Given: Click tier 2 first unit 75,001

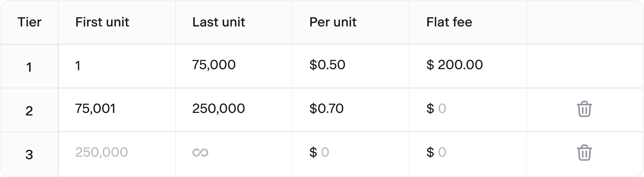Looking at the screenshot, I should (95, 109).
